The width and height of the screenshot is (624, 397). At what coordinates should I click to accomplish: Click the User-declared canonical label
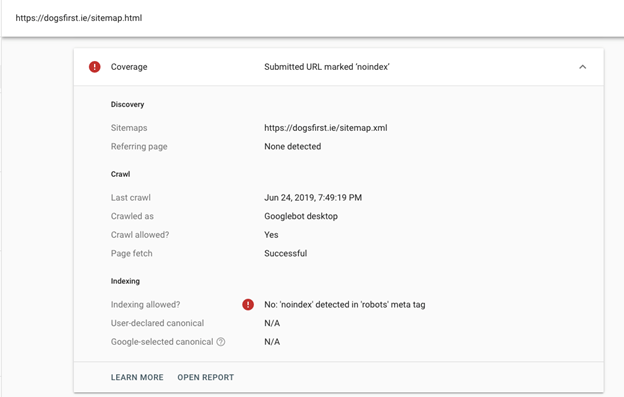[x=157, y=323]
